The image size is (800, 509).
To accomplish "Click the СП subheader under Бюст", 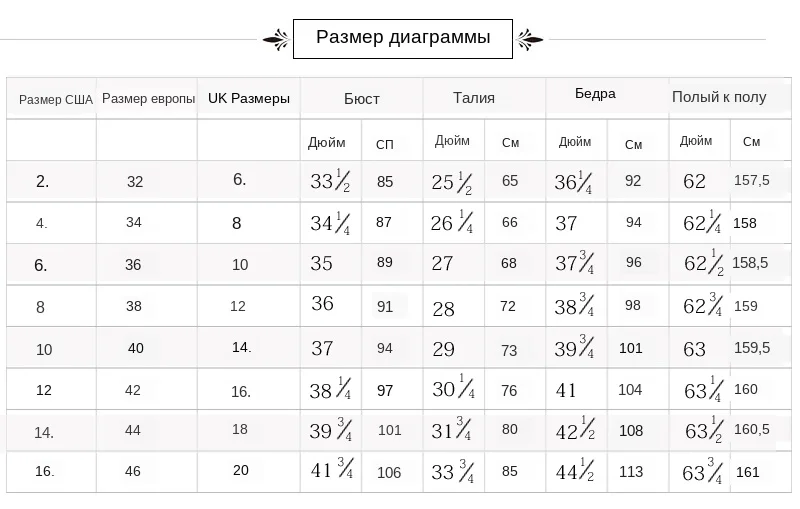I will (x=385, y=144).
